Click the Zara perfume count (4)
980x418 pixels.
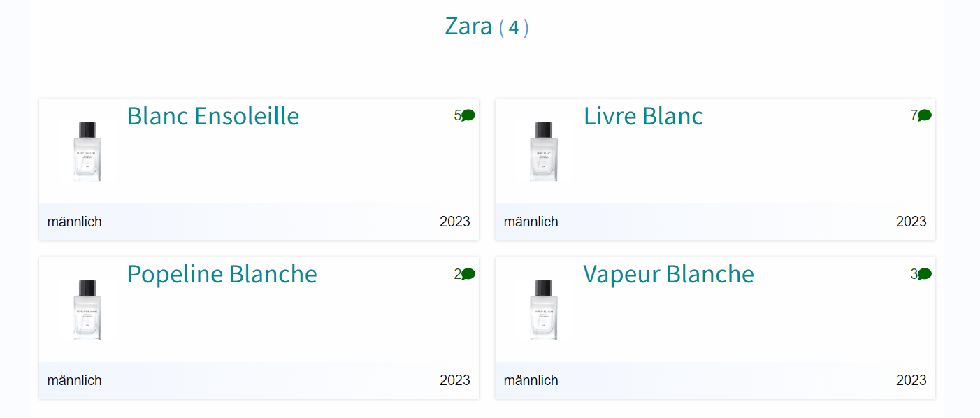514,28
